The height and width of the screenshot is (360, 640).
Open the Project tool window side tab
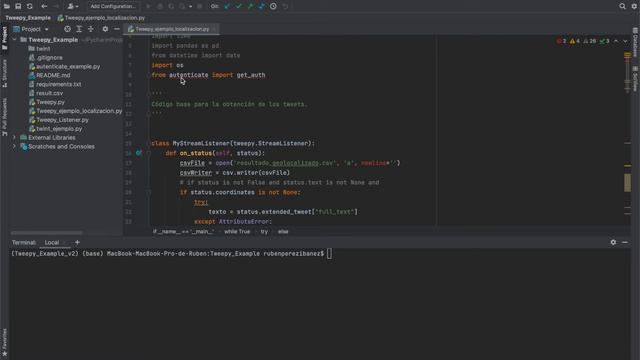[4, 38]
